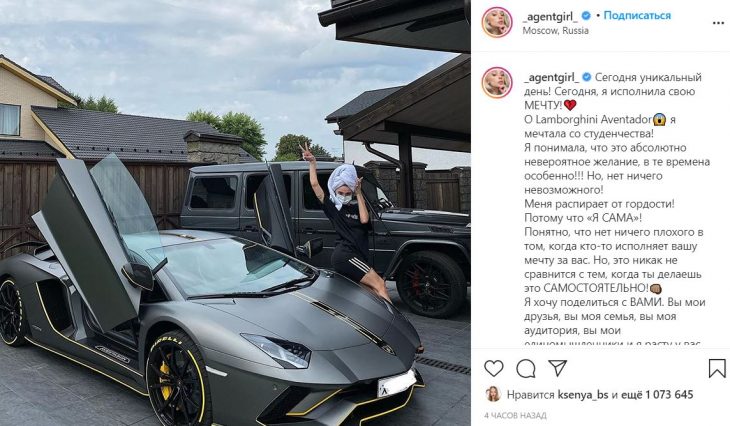730x426 pixels.
Task: Open comments via speech bubble icon
Action: point(526,369)
